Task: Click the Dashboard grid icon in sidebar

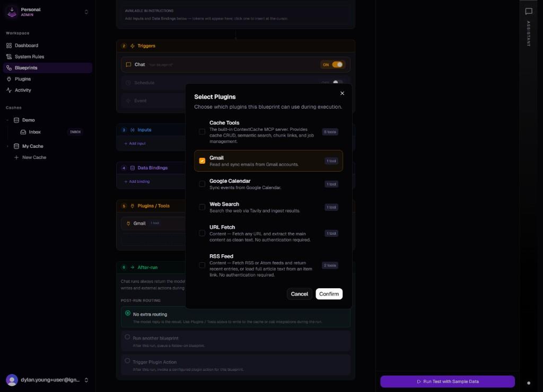Action: click(9, 46)
